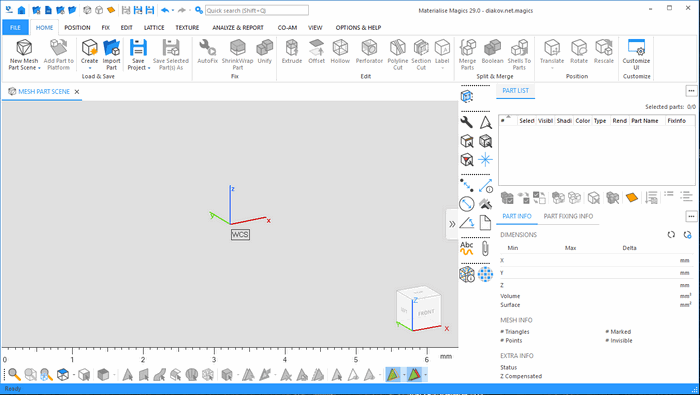Click the Quick search input field
The width and height of the screenshot is (700, 395).
tap(257, 10)
